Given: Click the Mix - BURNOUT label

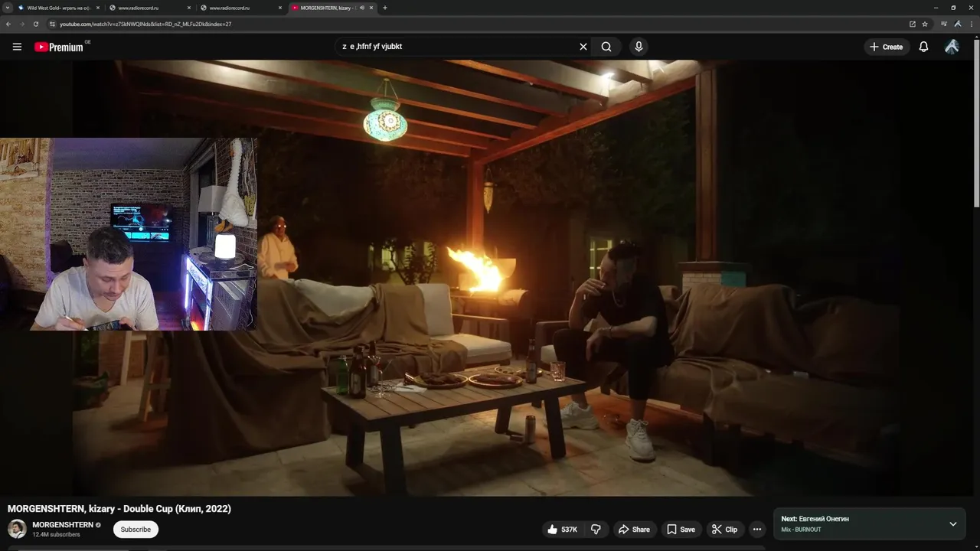Looking at the screenshot, I should click(801, 530).
